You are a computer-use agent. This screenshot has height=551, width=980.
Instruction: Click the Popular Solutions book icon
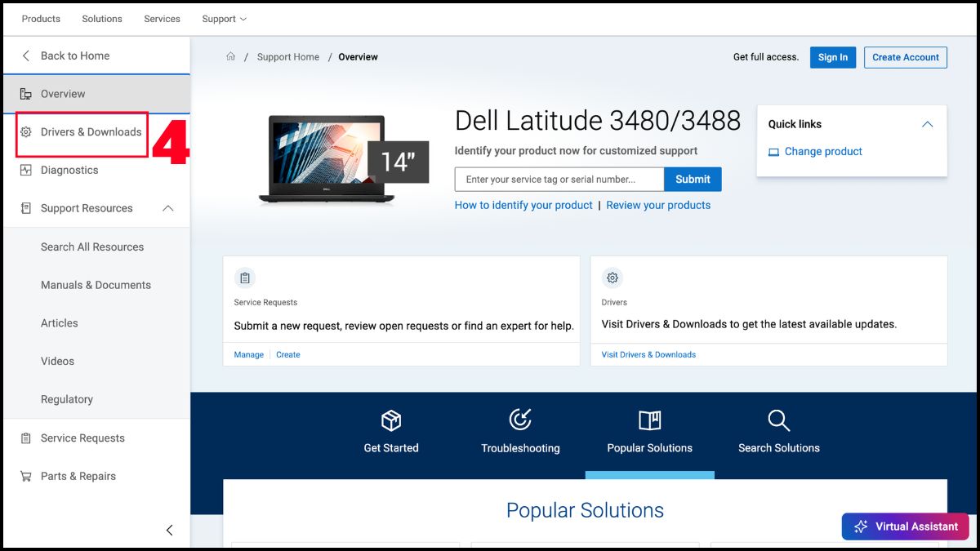(x=650, y=420)
